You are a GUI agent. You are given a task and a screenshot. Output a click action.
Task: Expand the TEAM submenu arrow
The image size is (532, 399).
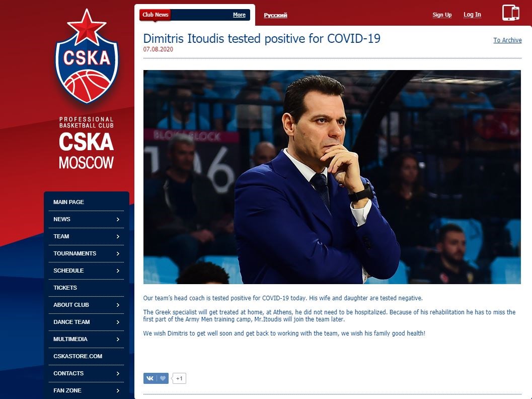click(x=118, y=236)
